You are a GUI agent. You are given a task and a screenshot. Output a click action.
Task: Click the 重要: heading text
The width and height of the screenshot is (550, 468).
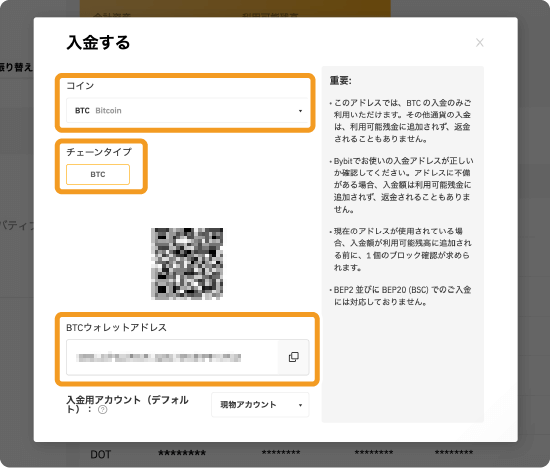pos(340,81)
